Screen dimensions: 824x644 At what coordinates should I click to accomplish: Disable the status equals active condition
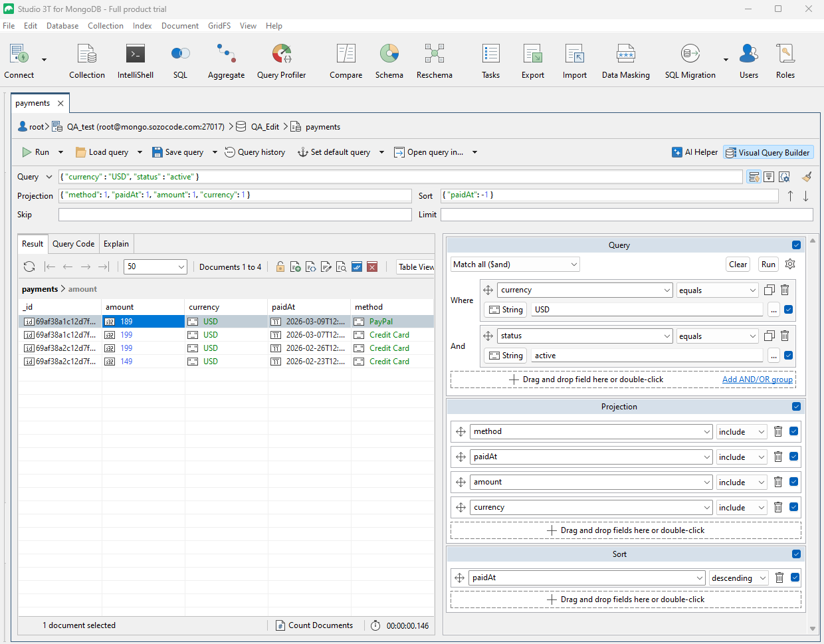[789, 355]
